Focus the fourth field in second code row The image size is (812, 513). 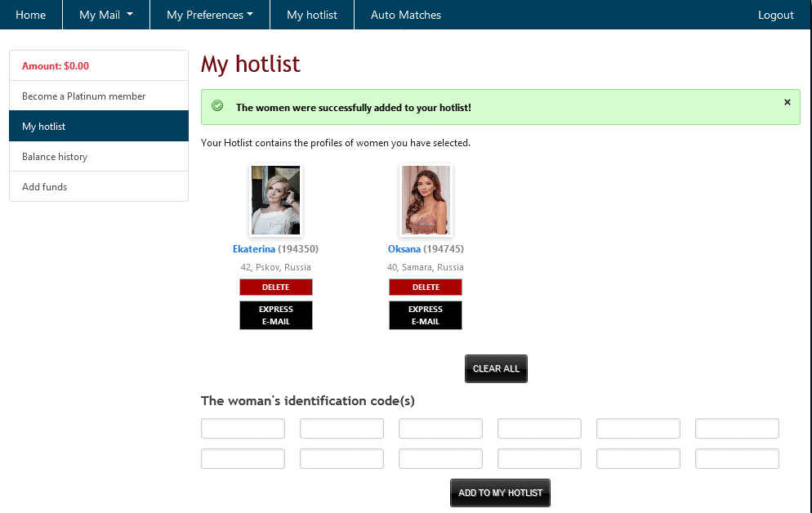coord(540,458)
